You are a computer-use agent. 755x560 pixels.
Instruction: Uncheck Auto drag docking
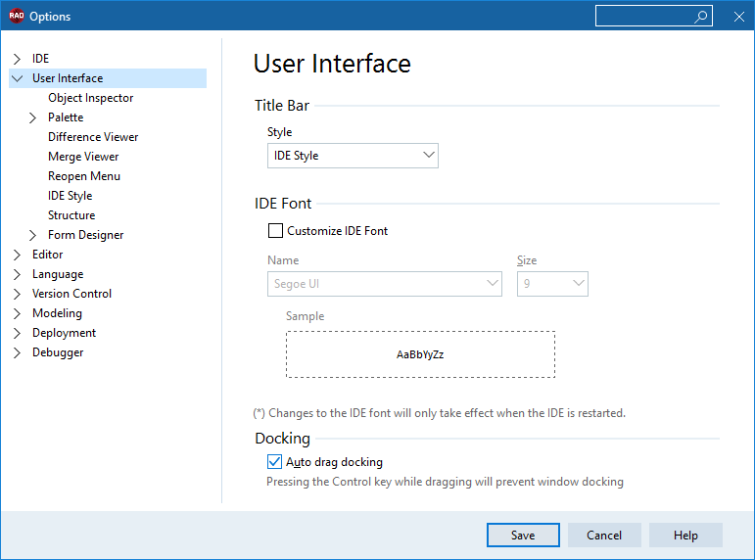274,462
